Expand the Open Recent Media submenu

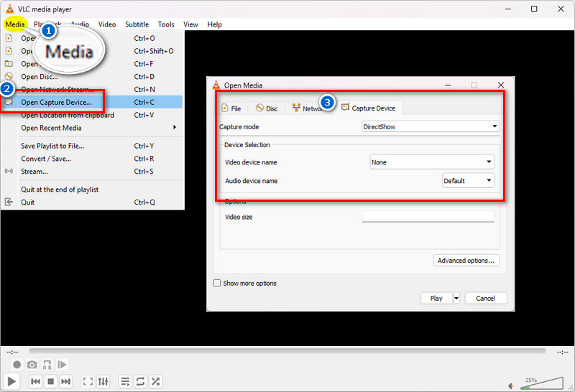92,128
